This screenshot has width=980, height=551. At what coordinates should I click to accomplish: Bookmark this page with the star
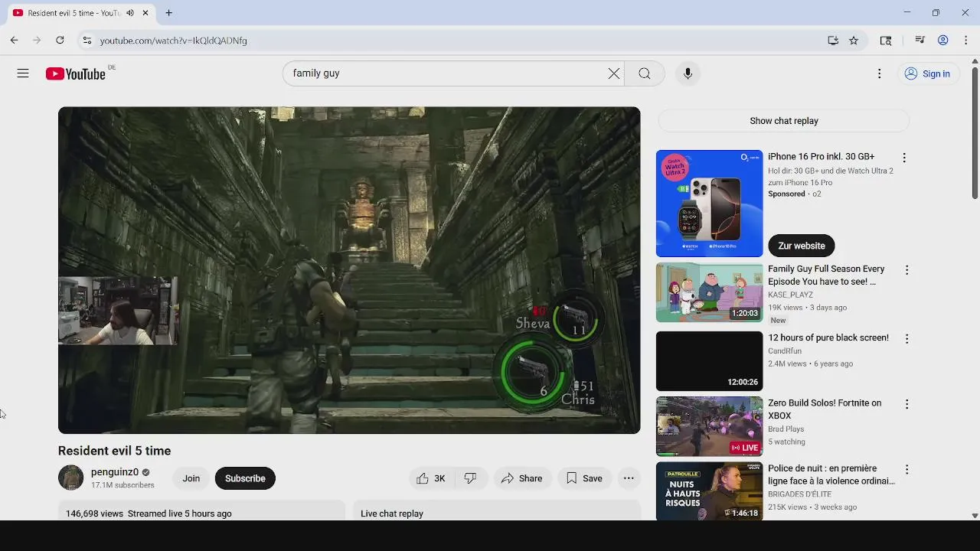tap(854, 41)
